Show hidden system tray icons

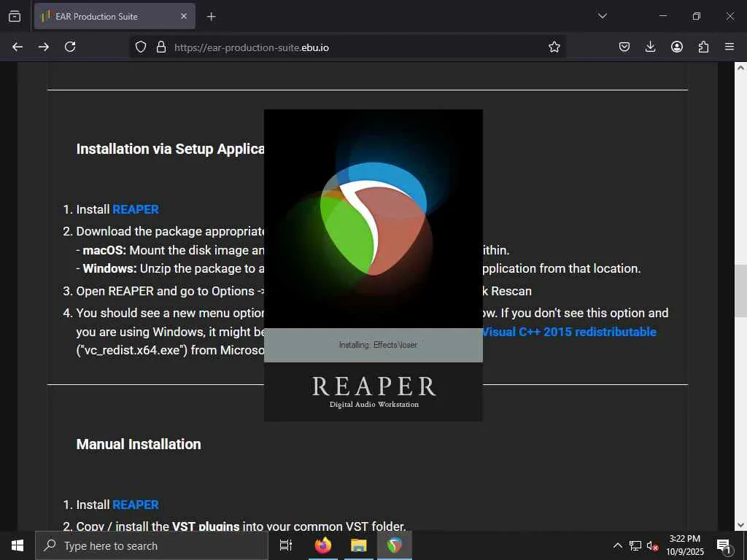pos(617,545)
